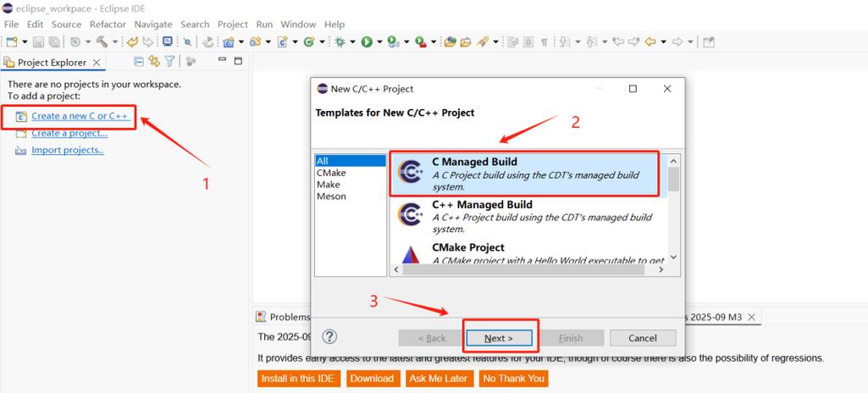Click the Next > button in the dialog
Screen dimensions: 868x393
click(499, 338)
